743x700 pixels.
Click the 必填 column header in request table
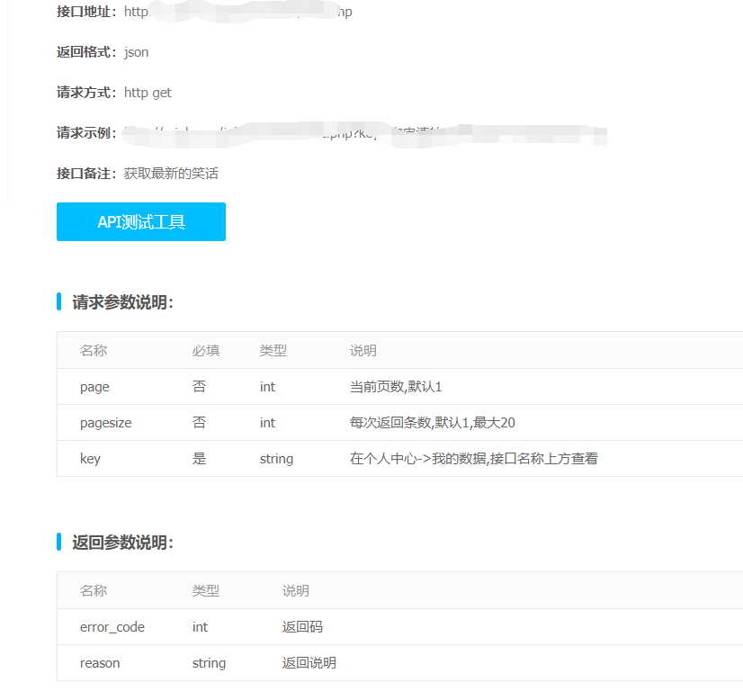click(206, 351)
